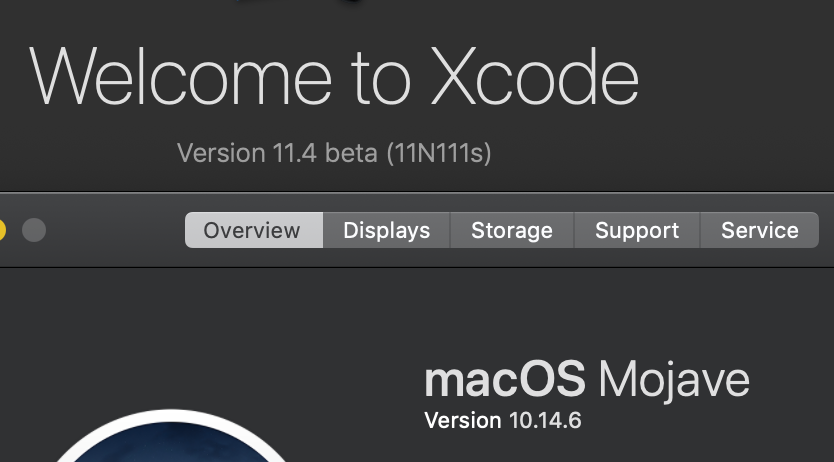Click the 'Welcome to Xcode' heading
The image size is (834, 462).
point(334,77)
